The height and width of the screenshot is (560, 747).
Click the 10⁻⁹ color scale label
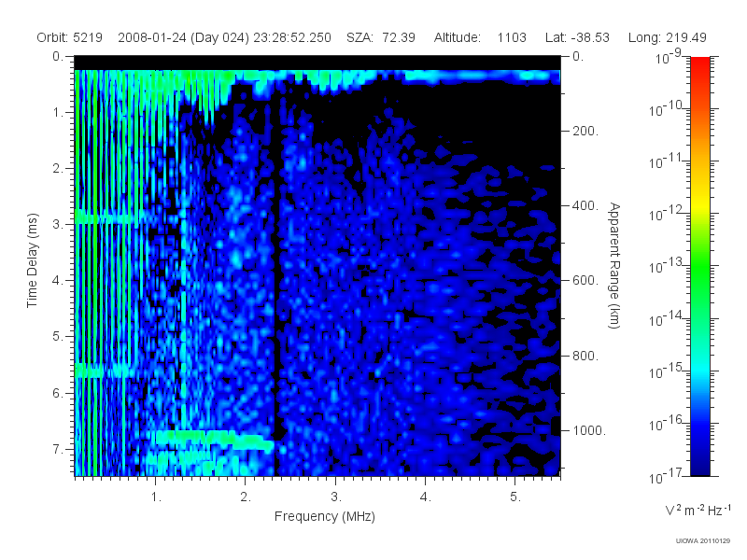pos(668,57)
